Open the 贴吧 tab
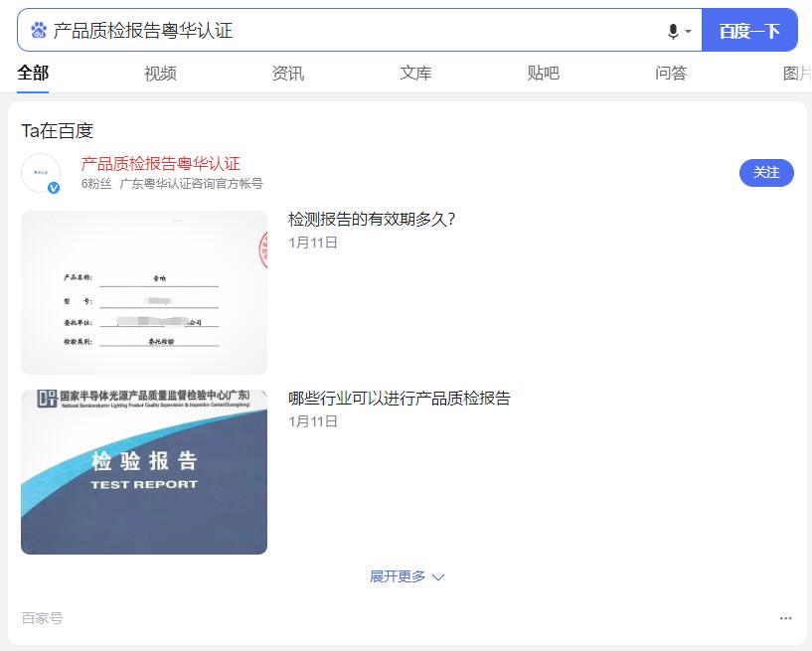 [x=544, y=73]
